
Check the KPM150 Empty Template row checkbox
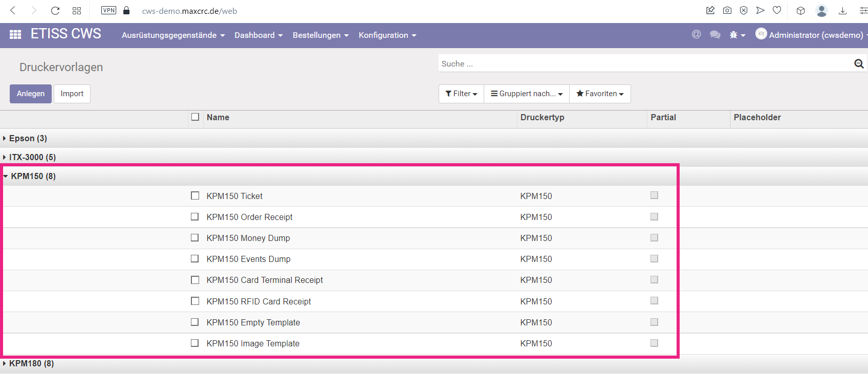coord(195,322)
